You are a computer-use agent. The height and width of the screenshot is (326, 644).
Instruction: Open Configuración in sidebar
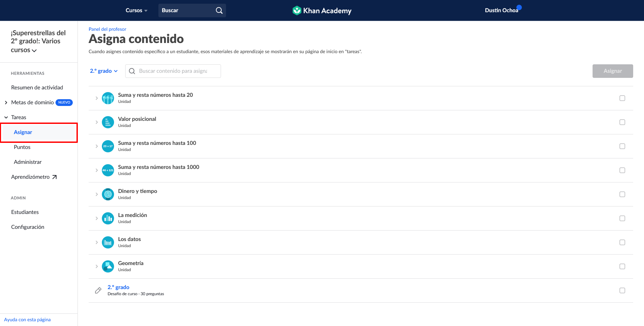[x=28, y=227]
